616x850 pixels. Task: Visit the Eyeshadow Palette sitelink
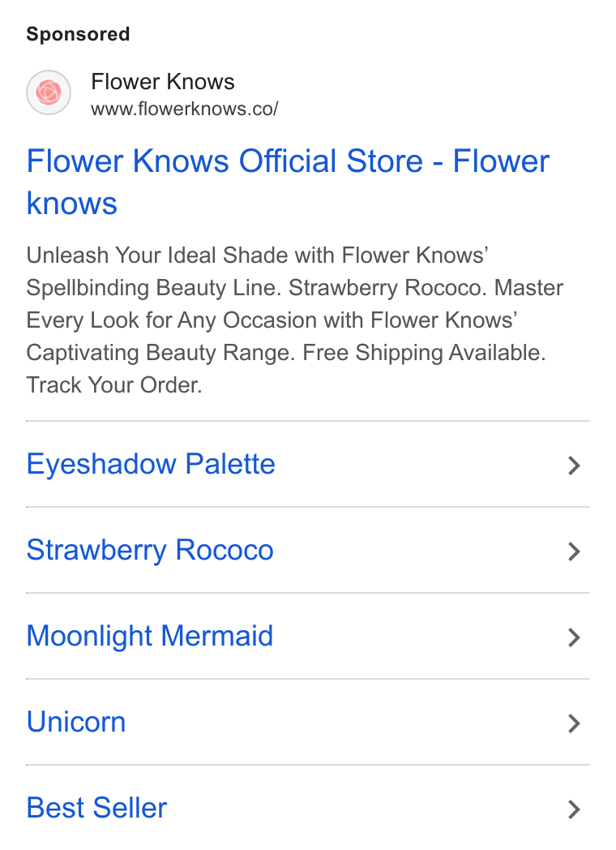click(151, 464)
